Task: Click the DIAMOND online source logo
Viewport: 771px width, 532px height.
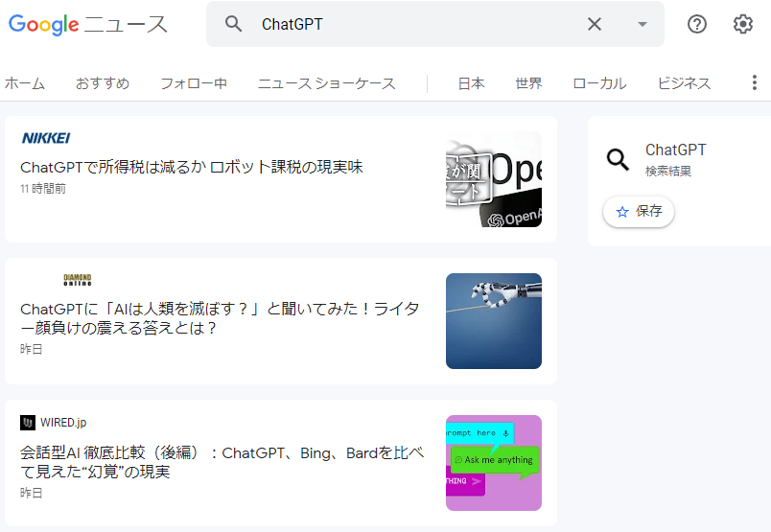Action: coord(78,280)
